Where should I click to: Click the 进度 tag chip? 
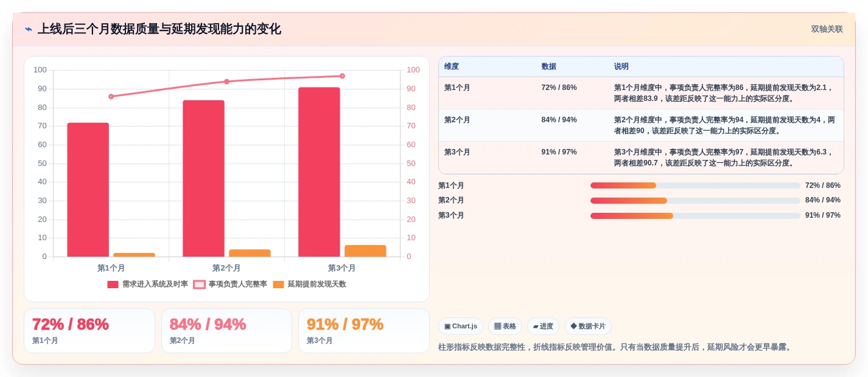(543, 327)
